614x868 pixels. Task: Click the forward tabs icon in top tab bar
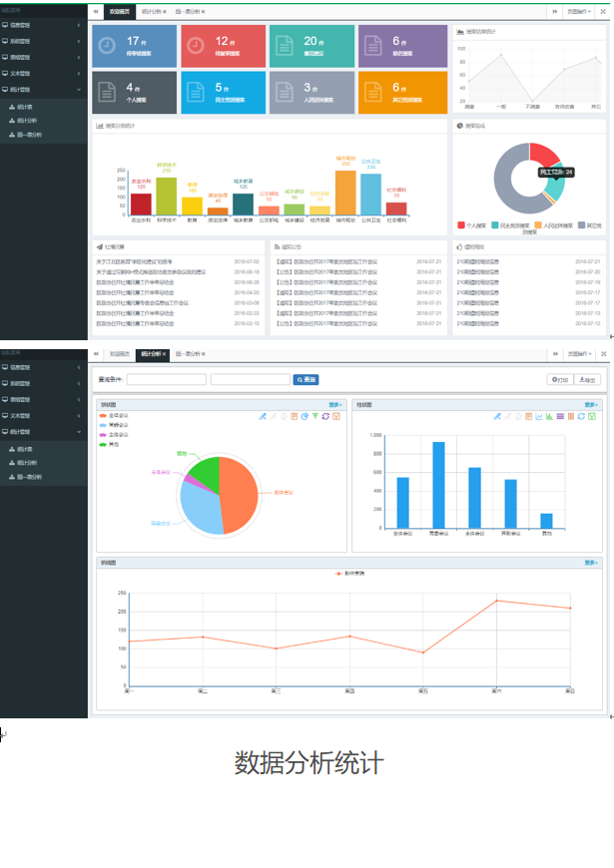coord(555,11)
